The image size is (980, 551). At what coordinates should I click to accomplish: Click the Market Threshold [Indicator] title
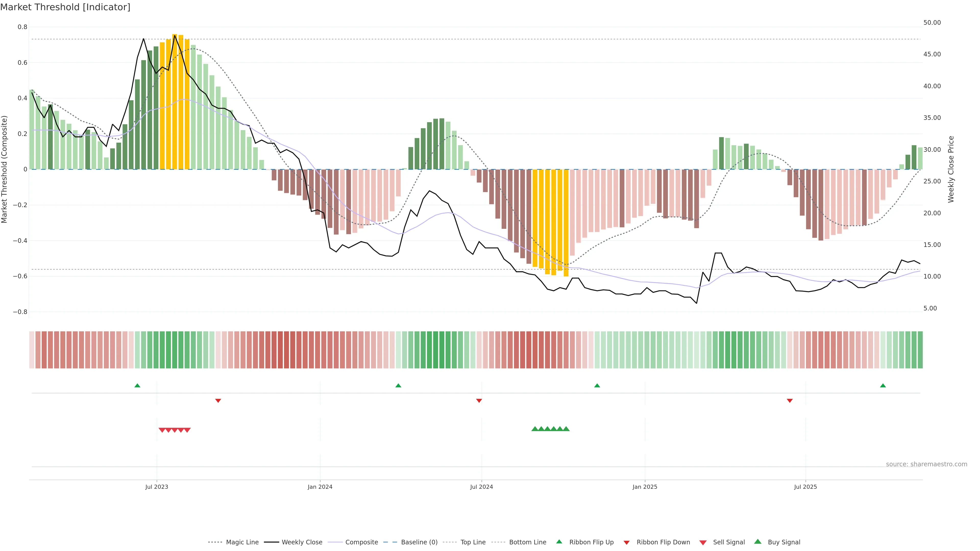65,7
